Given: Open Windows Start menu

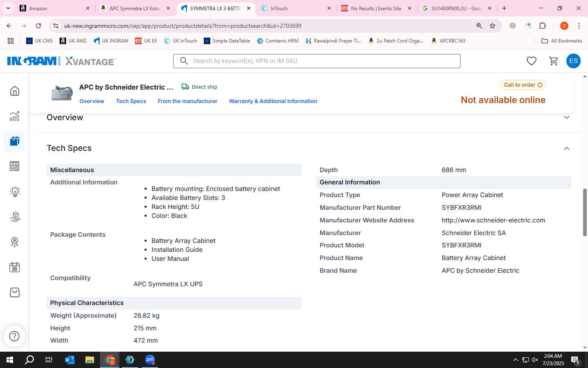Looking at the screenshot, I should 10,360.
